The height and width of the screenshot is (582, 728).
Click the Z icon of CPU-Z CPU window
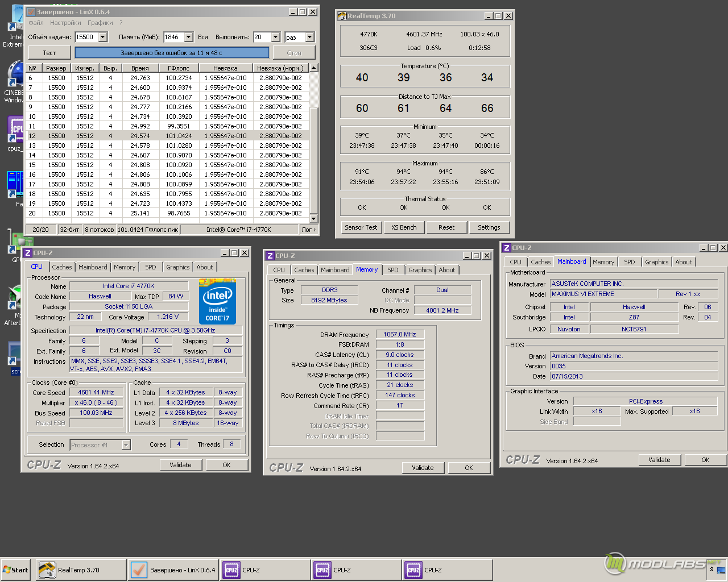pyautogui.click(x=27, y=253)
